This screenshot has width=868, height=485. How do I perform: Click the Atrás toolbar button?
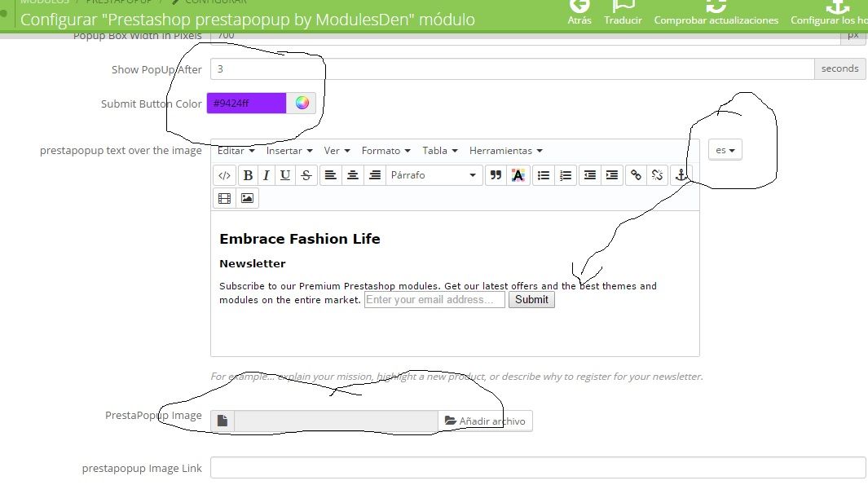[579, 13]
